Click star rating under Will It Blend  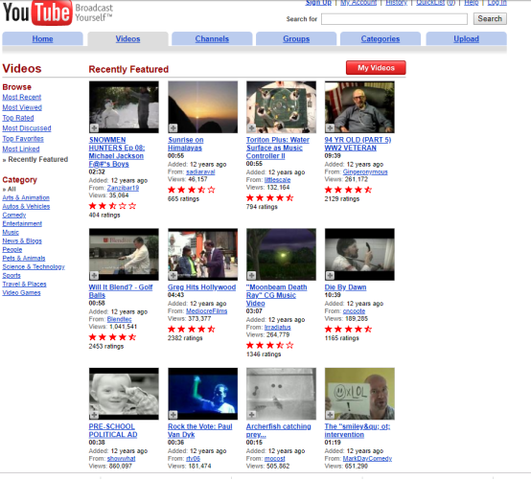click(112, 337)
